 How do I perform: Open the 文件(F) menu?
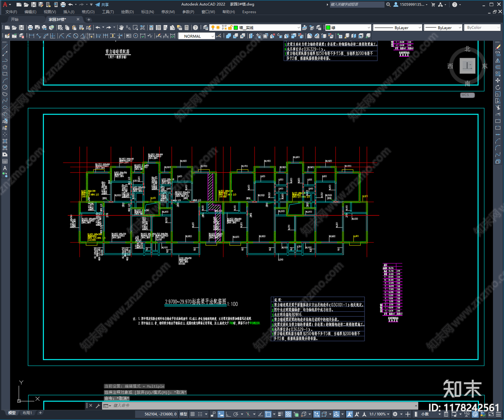[x=11, y=12]
